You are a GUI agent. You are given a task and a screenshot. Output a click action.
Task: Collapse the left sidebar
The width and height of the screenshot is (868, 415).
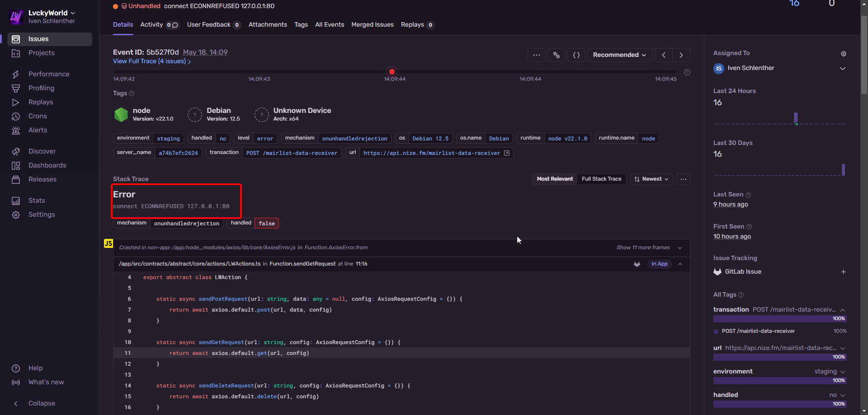[41, 403]
